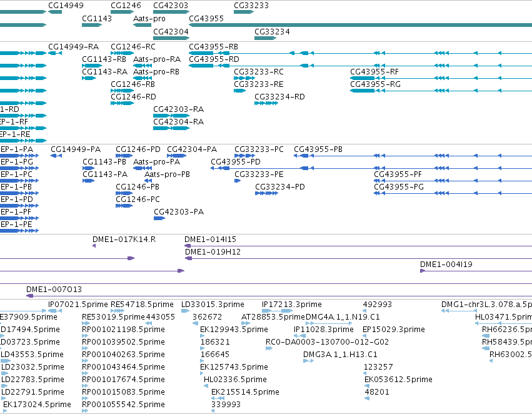
Task: Open EST HL02336.5prime label
Action: pos(235,380)
